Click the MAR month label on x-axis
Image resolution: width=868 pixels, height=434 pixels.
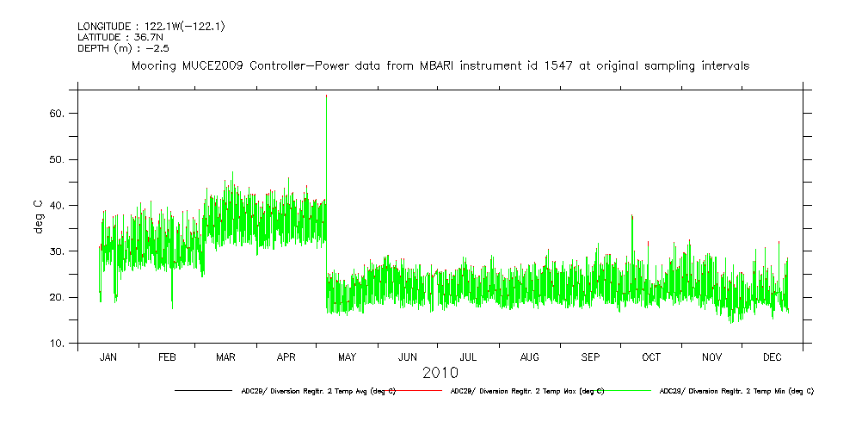(x=225, y=356)
